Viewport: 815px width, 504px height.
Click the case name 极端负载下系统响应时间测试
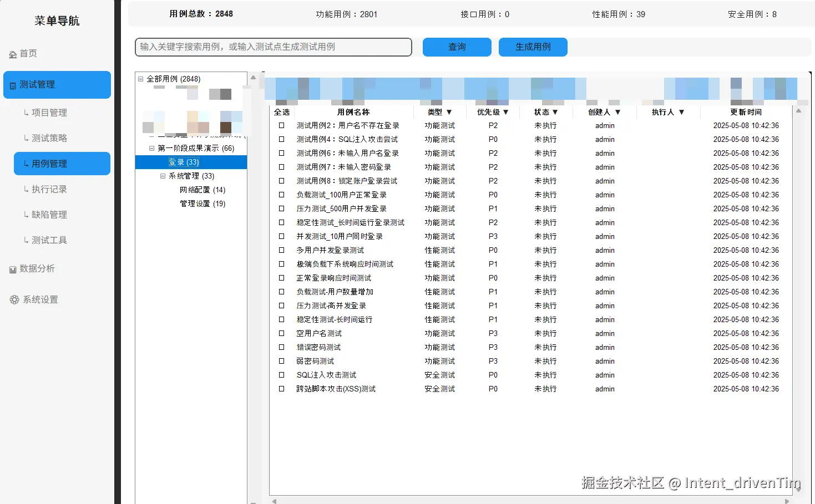[345, 264]
